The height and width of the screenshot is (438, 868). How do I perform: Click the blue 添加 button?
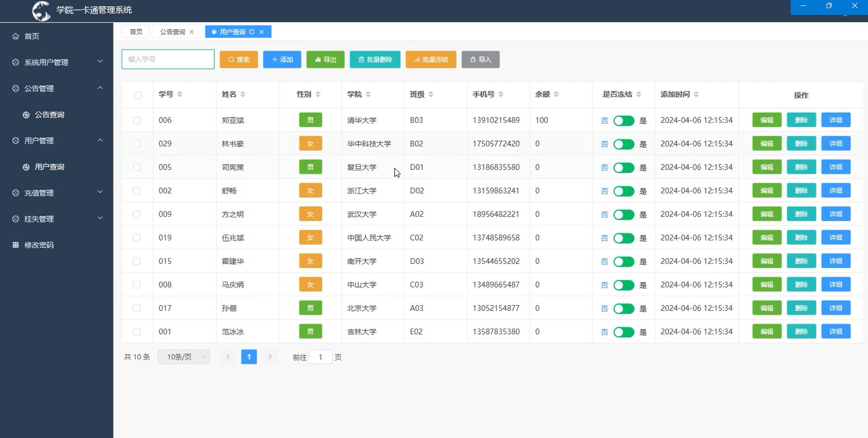282,60
